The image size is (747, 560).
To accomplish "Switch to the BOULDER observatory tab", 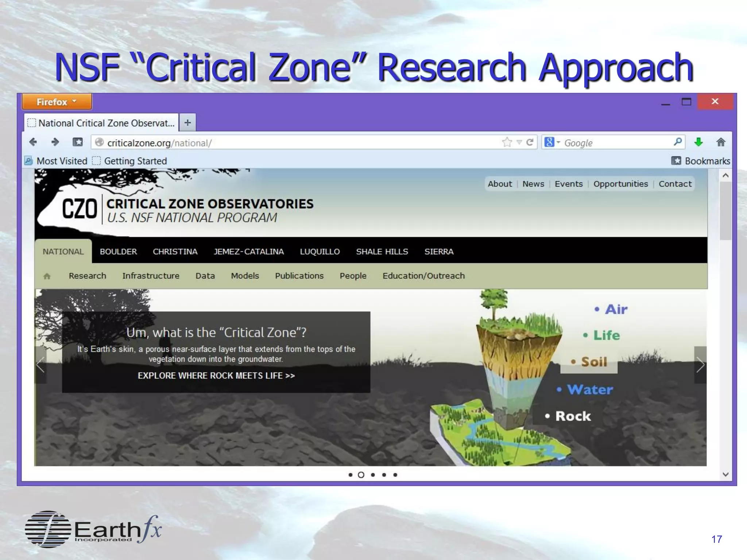I will point(118,252).
